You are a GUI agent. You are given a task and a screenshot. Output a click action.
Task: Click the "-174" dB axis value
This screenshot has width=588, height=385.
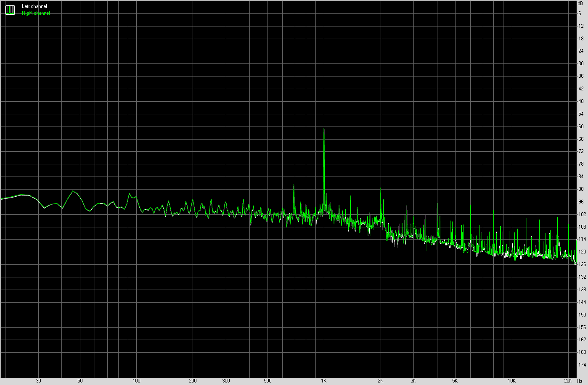(582, 365)
